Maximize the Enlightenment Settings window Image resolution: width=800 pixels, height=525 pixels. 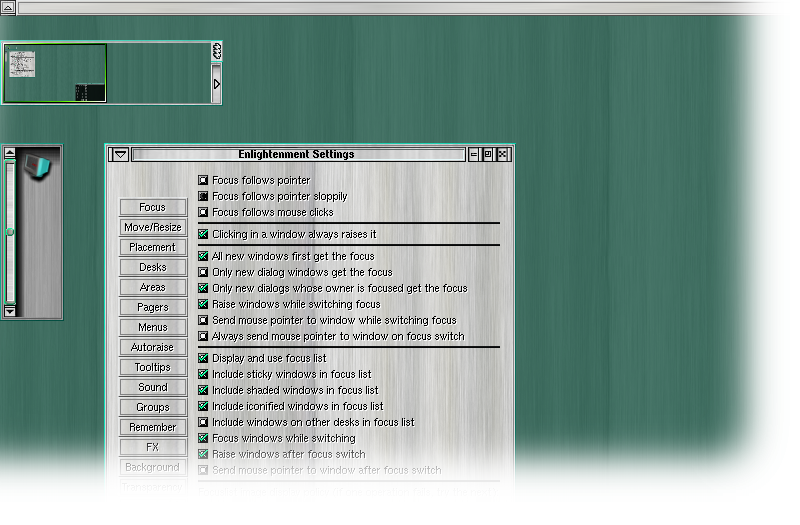coord(488,154)
